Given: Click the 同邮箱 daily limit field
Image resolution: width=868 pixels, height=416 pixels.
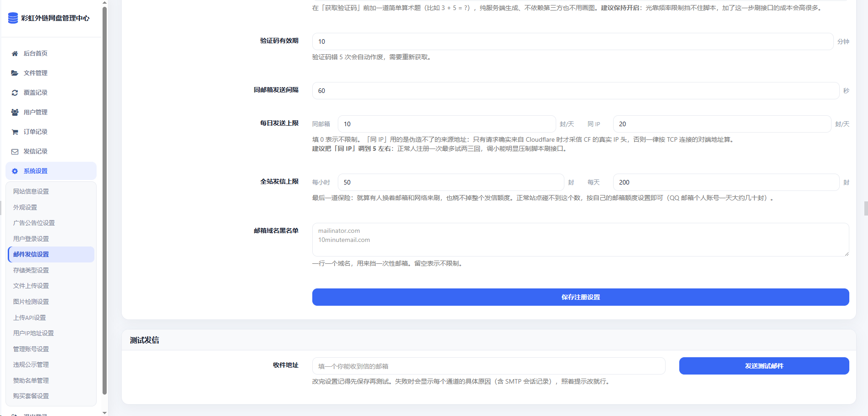Looking at the screenshot, I should click(x=447, y=124).
